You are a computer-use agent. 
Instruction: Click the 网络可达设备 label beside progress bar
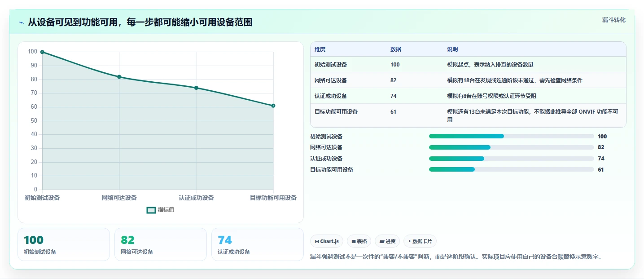point(326,147)
